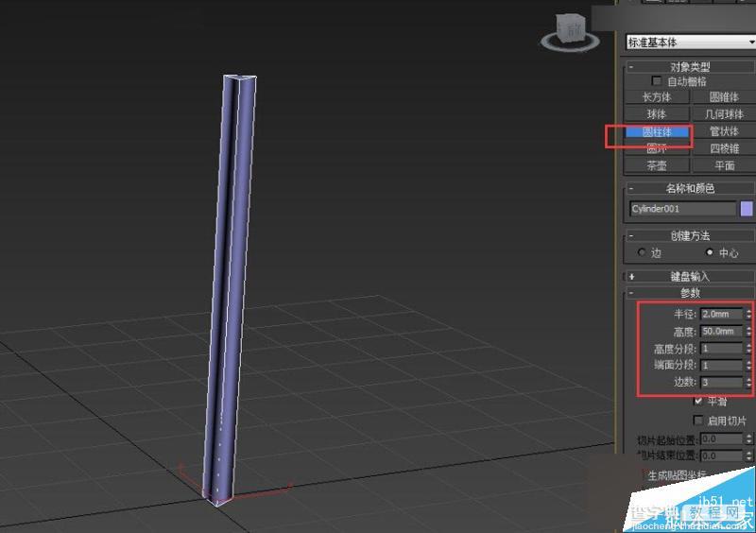This screenshot has width=756, height=533.
Task: Enable the 自动栅格 checkbox
Action: (656, 80)
